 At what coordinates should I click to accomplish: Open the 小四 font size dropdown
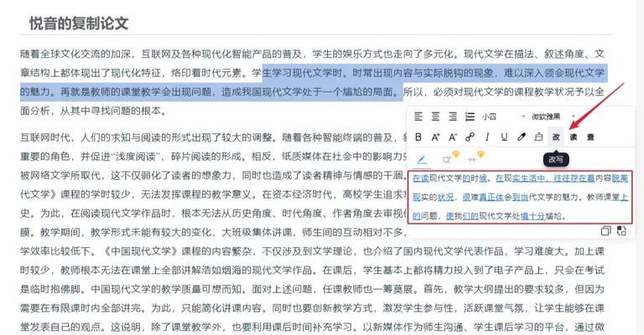pyautogui.click(x=503, y=117)
